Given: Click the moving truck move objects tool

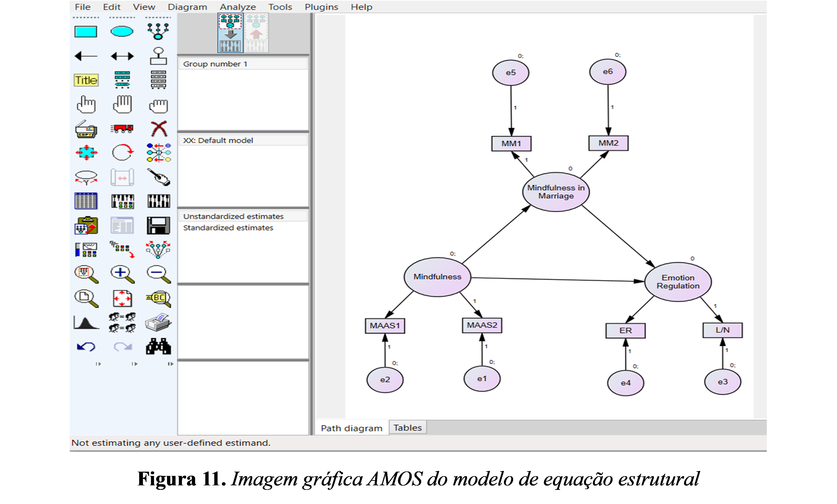Looking at the screenshot, I should [x=122, y=128].
